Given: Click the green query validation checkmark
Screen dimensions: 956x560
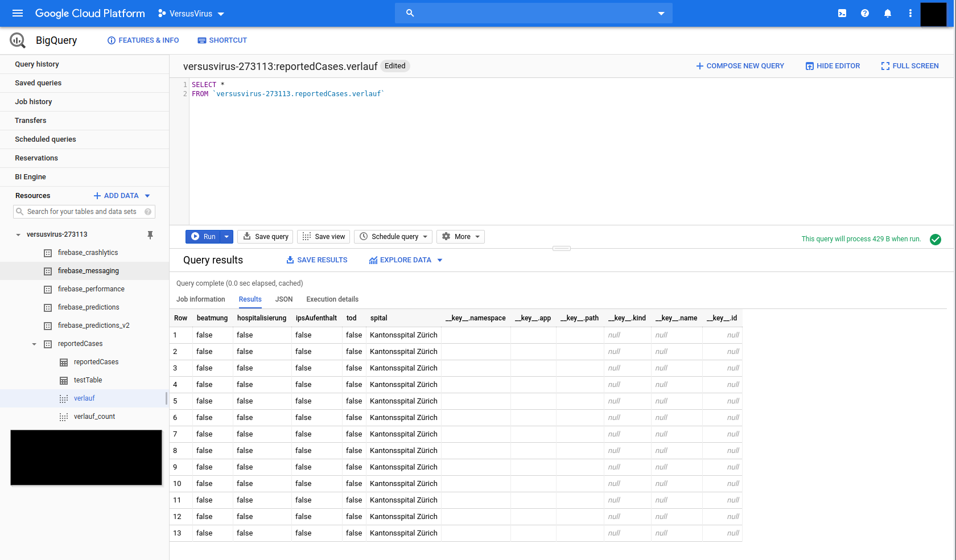Looking at the screenshot, I should 936,240.
